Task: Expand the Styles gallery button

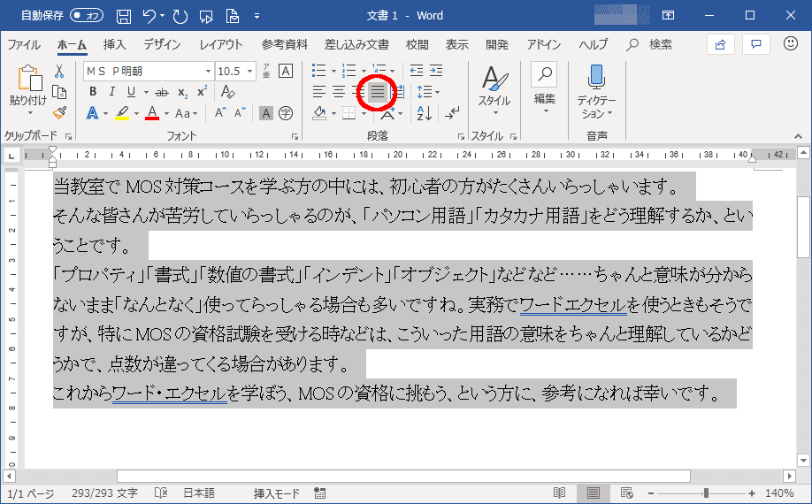Action: click(494, 91)
